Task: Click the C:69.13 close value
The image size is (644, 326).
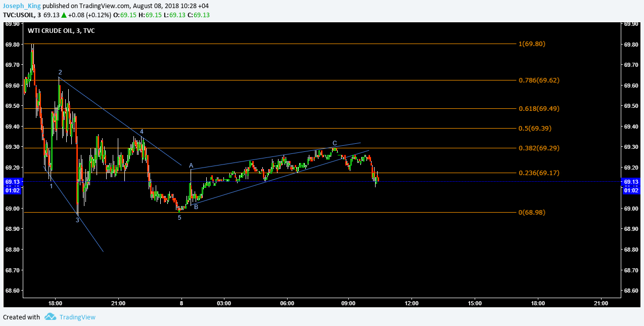Action: (199, 15)
